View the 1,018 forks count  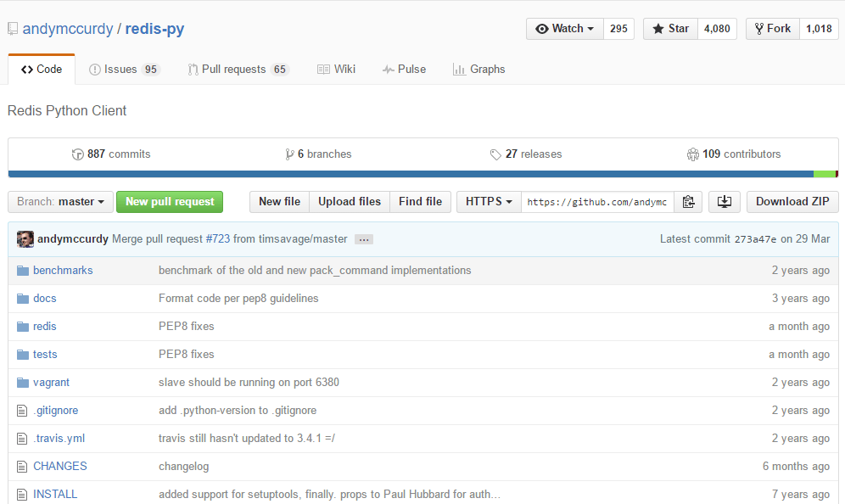pyautogui.click(x=820, y=29)
